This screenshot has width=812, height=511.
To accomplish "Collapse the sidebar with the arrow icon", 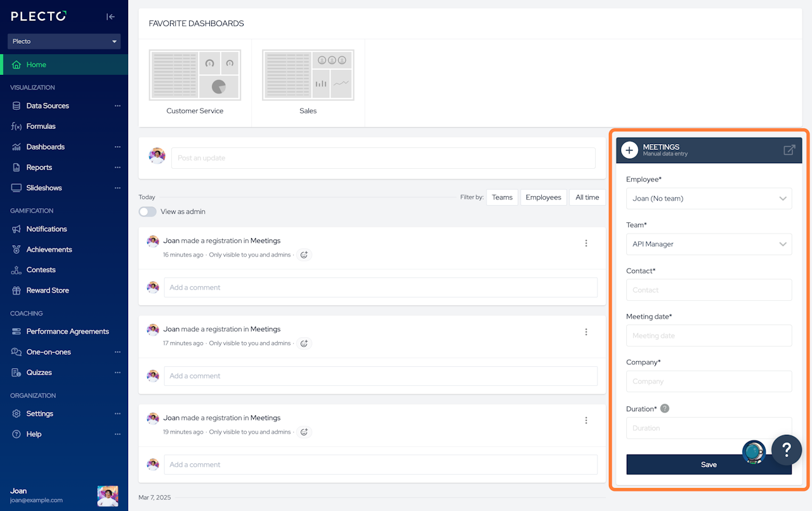I will [110, 17].
